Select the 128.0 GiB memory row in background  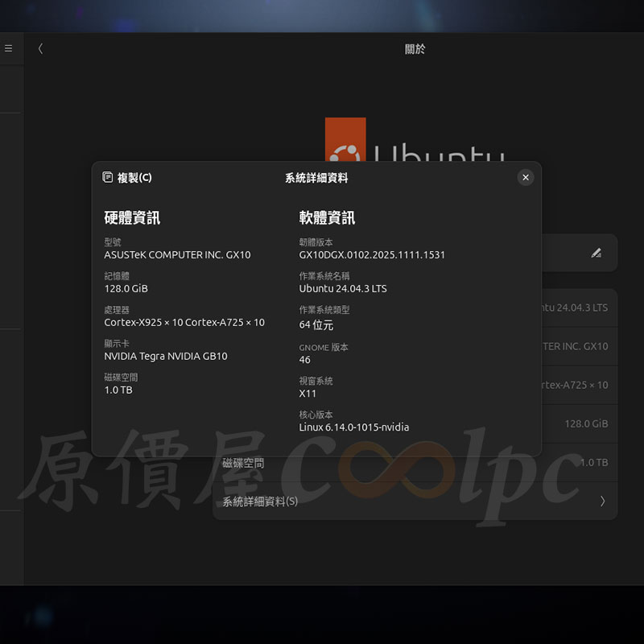pyautogui.click(x=578, y=423)
